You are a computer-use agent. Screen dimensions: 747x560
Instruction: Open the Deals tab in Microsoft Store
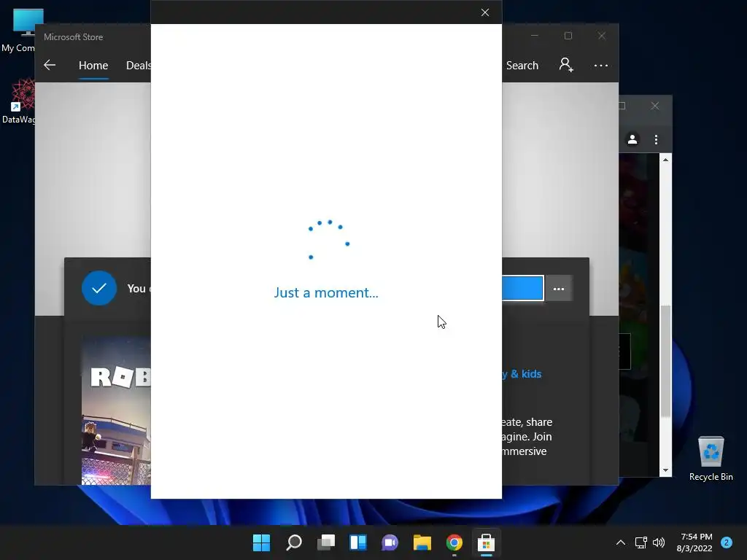click(138, 65)
